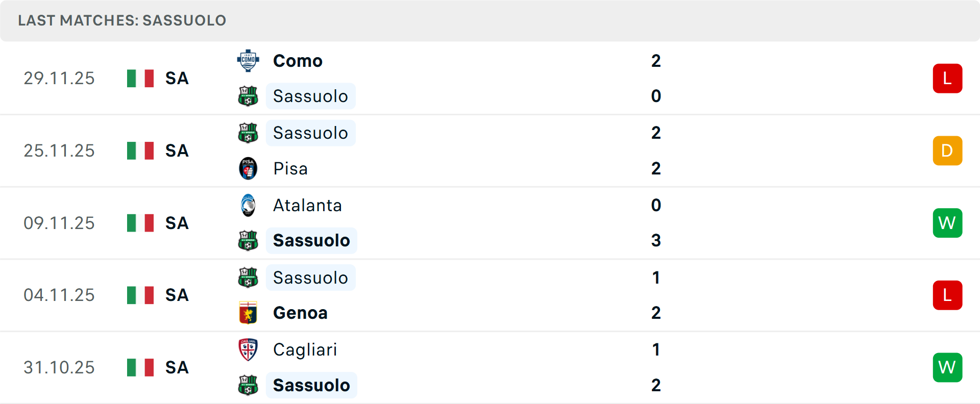
Task: Open the Como team page
Action: point(298,60)
